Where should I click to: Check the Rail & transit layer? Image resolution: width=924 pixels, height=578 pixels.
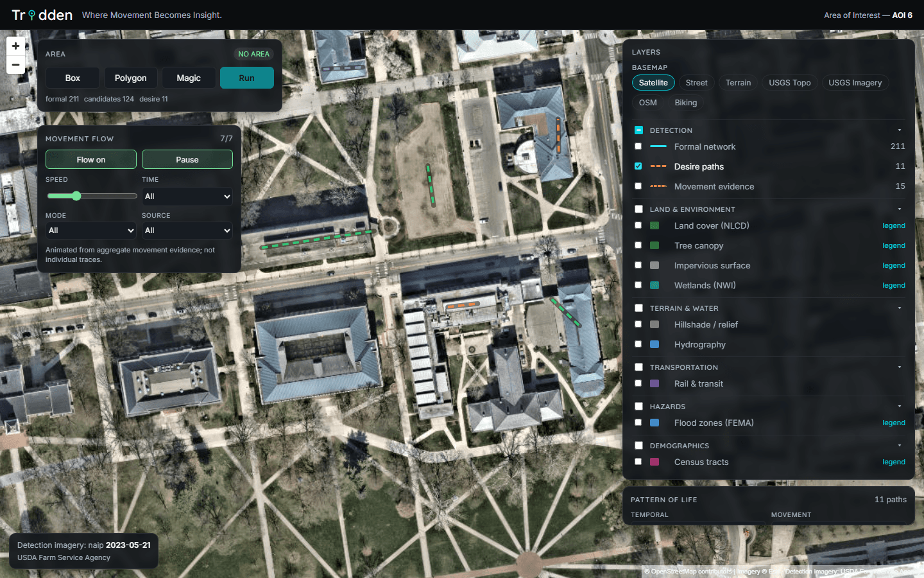[x=638, y=383]
